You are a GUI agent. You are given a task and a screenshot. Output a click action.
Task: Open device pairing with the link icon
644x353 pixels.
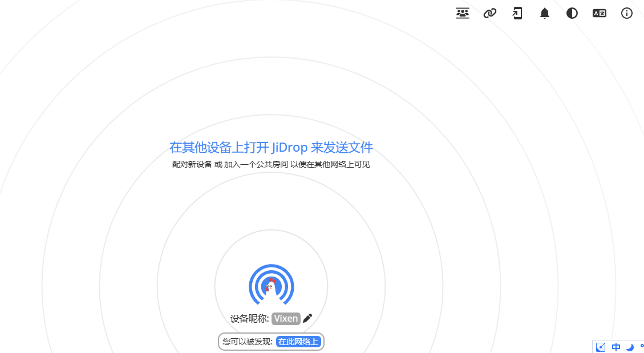click(489, 13)
